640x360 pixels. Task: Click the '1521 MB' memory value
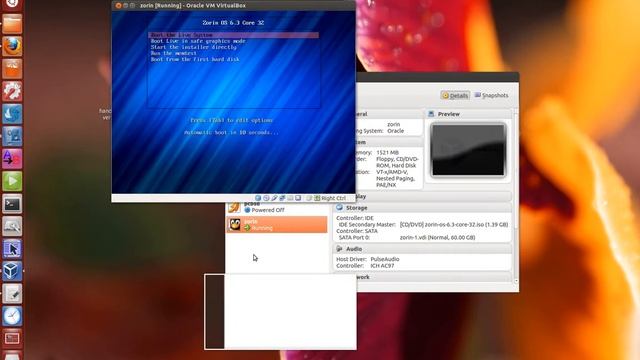click(387, 152)
